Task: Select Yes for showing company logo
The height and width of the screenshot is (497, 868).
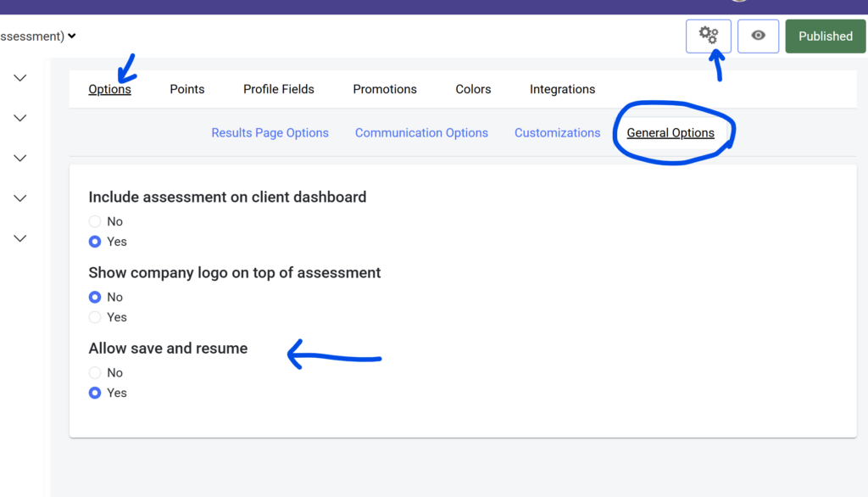Action: [95, 317]
